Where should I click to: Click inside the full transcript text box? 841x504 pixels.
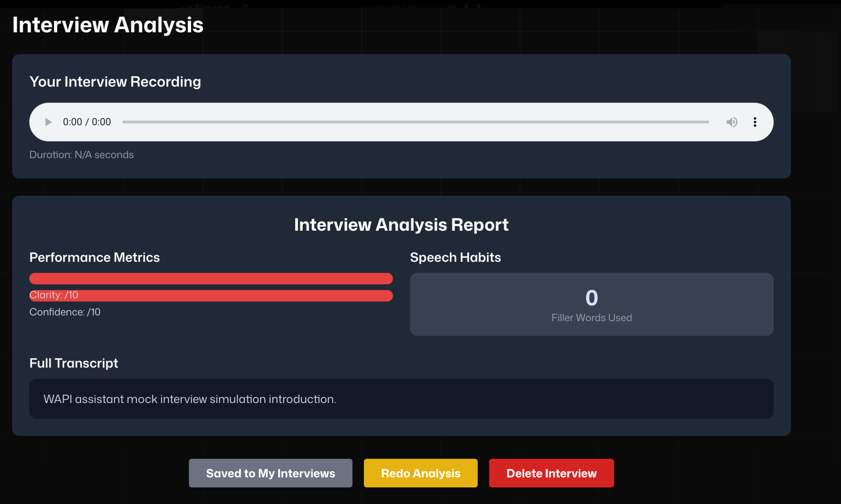click(x=401, y=399)
